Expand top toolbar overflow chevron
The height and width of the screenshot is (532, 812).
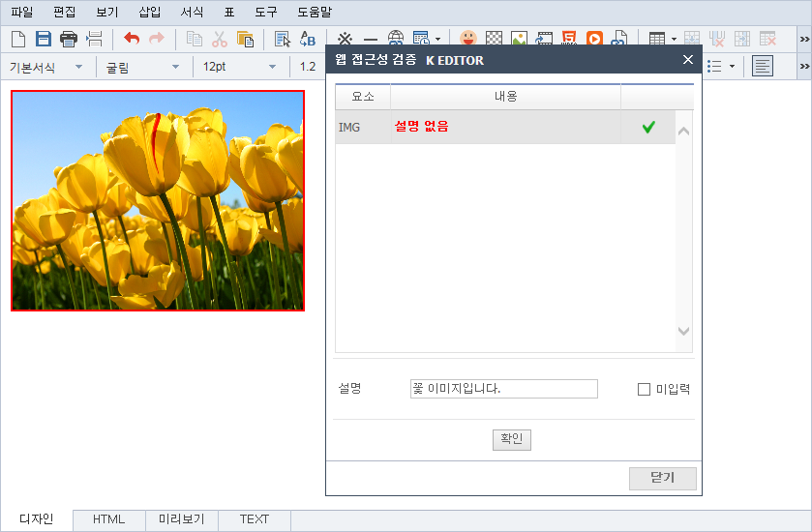pos(804,39)
